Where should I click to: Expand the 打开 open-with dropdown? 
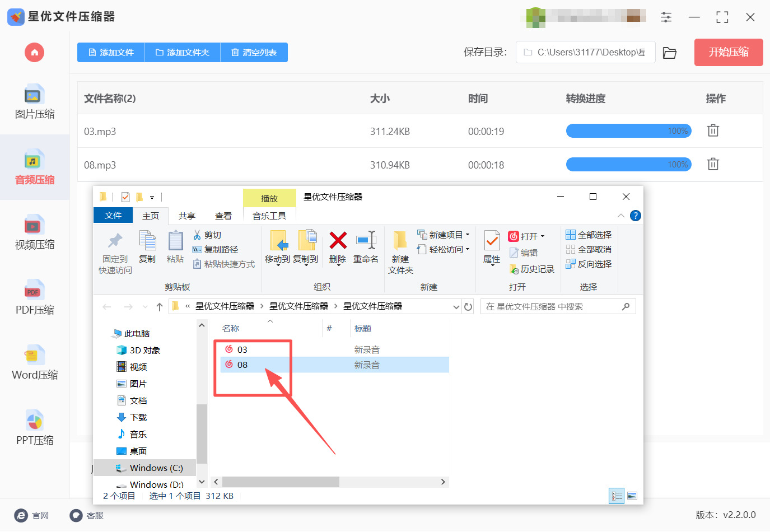point(543,236)
